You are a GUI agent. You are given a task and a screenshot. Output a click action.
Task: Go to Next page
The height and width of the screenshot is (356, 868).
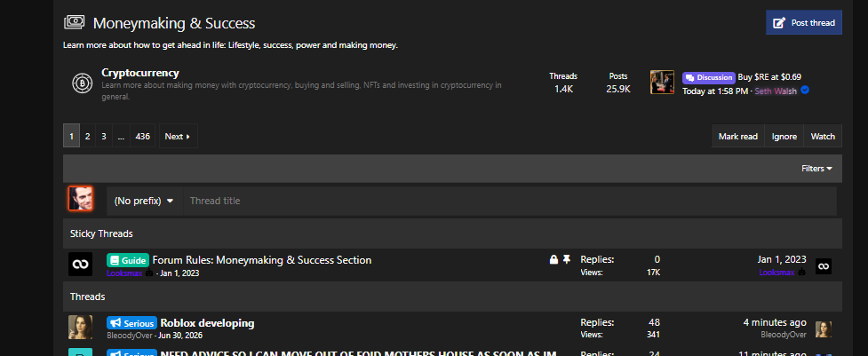click(x=178, y=136)
